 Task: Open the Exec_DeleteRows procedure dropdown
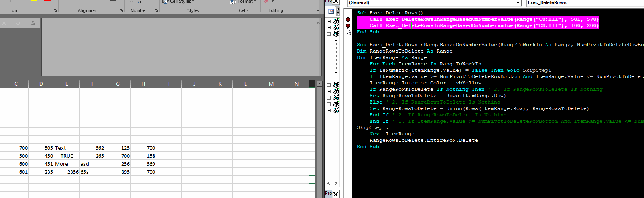(585, 3)
